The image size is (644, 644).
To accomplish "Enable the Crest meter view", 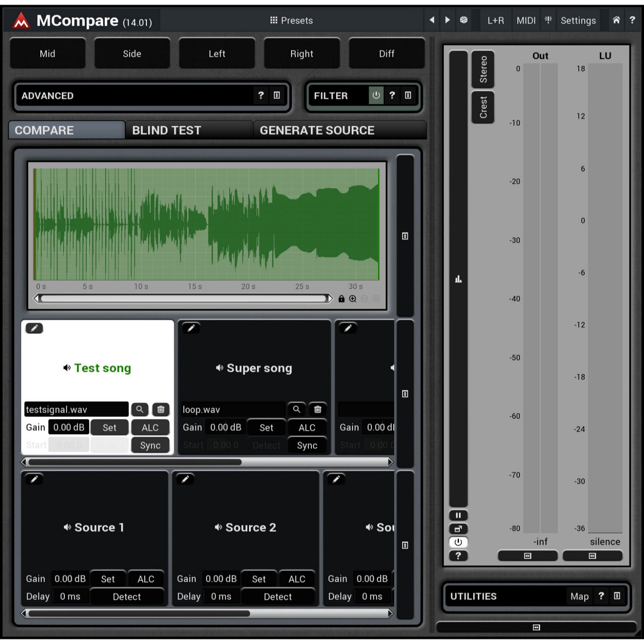I will click(x=483, y=107).
